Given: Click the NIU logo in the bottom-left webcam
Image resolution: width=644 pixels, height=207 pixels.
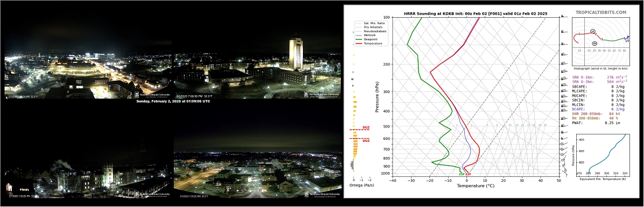Looking at the screenshot, I should coord(152,194).
